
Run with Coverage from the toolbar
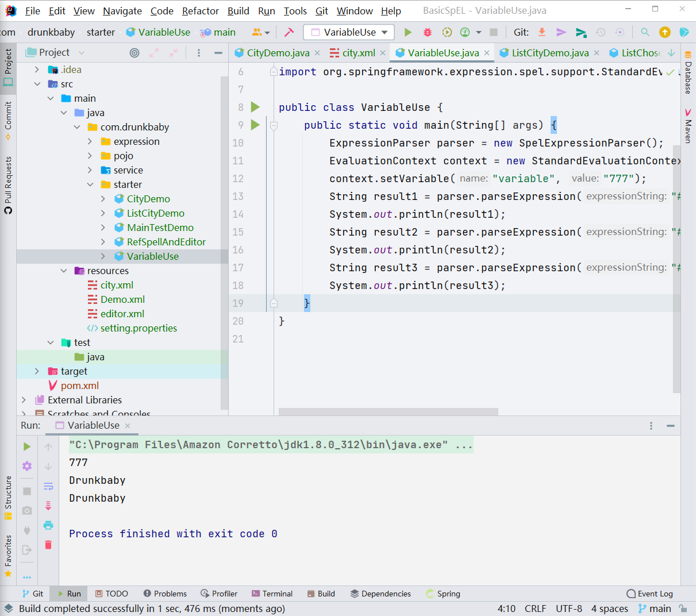(447, 32)
